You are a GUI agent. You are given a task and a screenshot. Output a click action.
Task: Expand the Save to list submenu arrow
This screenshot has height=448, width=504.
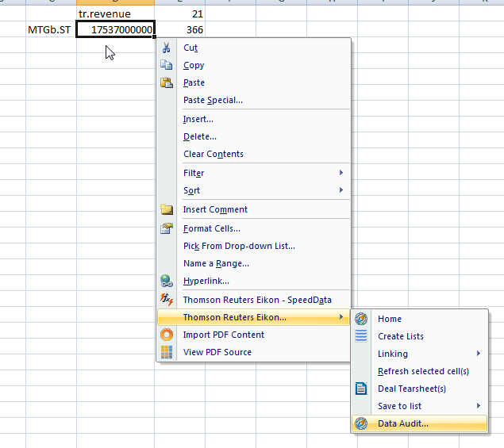point(479,406)
